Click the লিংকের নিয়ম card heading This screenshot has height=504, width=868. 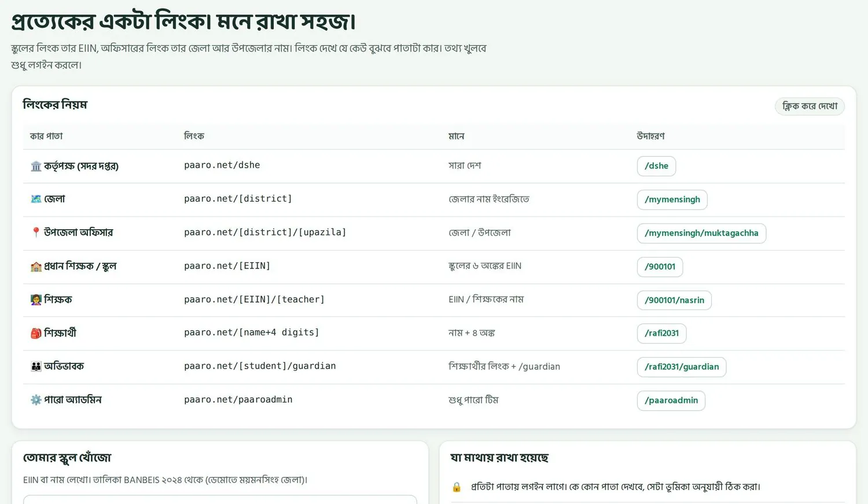[x=55, y=105]
